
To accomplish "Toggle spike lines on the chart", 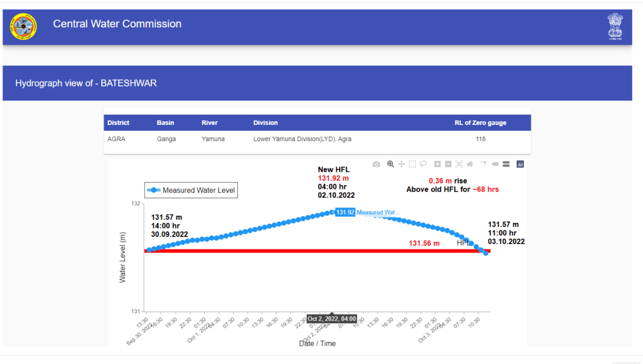I will 484,164.
